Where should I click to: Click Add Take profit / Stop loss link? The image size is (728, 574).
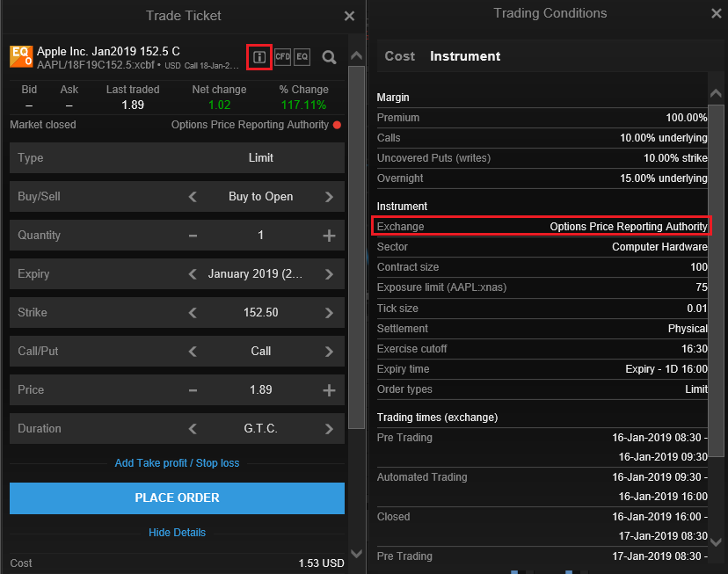tap(177, 463)
